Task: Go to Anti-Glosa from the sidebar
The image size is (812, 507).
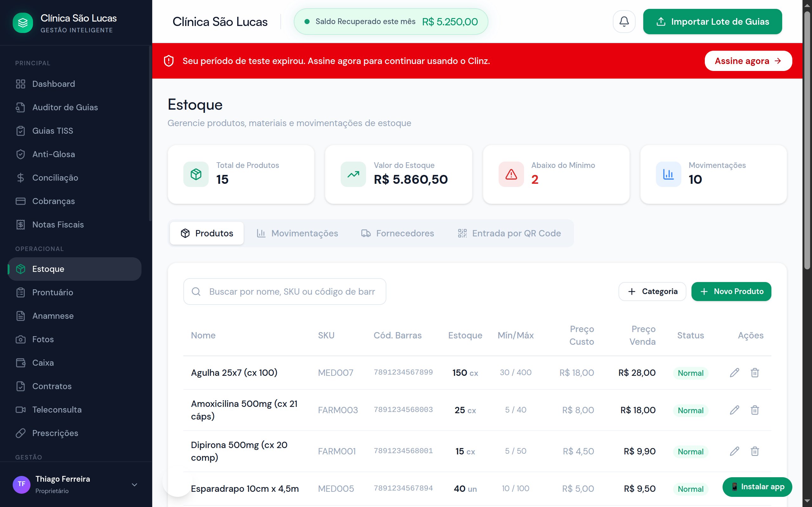Action: pos(53,154)
